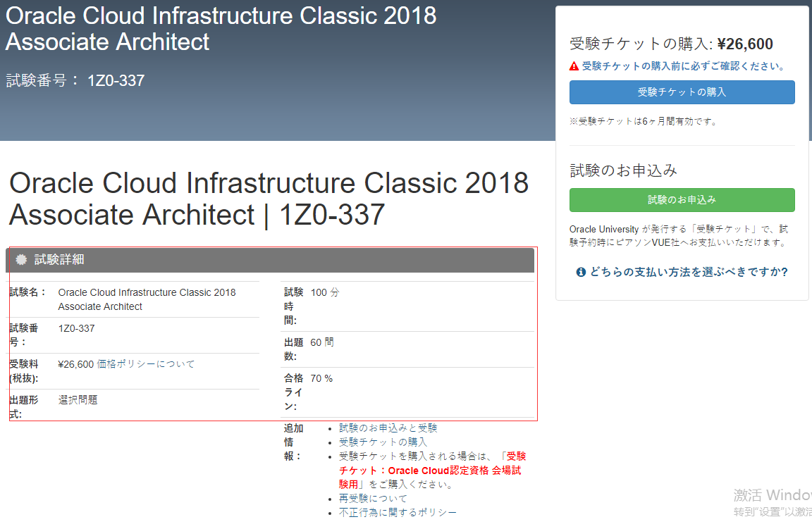Image resolution: width=812 pixels, height=529 pixels.
Task: Click the 受験チケットの購入: ¥26,600 heading
Action: [x=671, y=44]
